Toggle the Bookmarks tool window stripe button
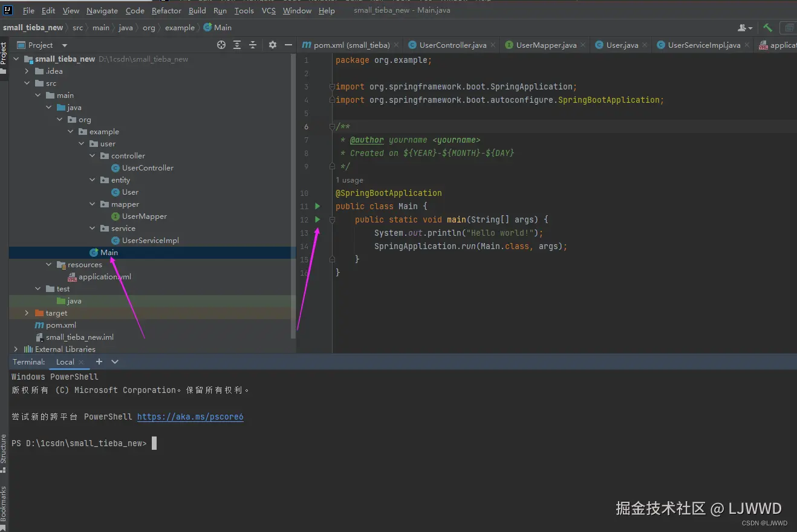 [4, 503]
